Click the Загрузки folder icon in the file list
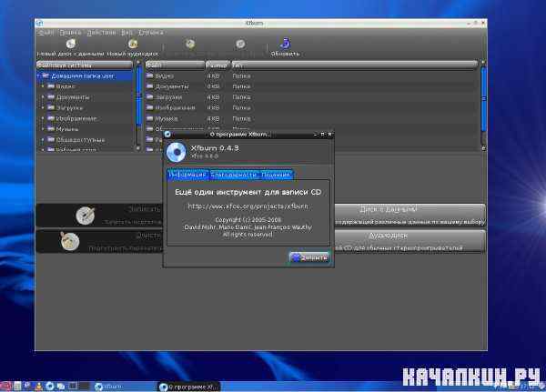 pyautogui.click(x=150, y=96)
